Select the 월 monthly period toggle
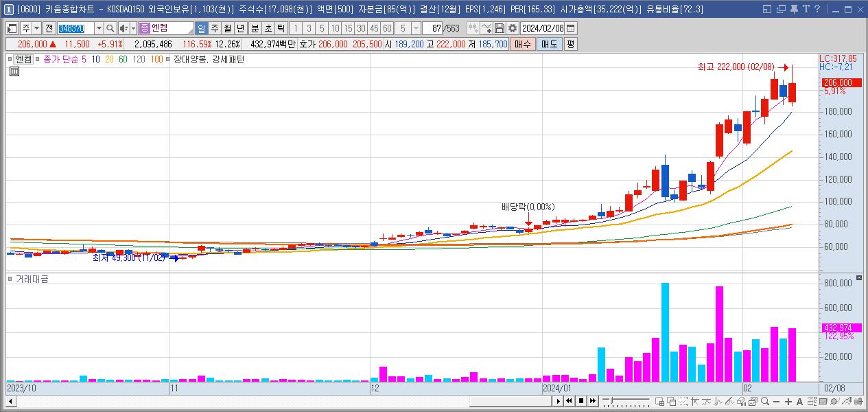868x412 pixels. point(228,28)
